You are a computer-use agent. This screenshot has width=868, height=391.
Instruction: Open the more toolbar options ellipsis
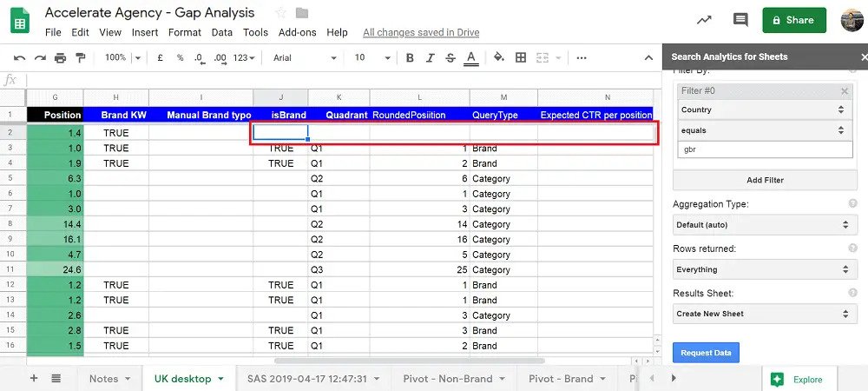click(x=582, y=57)
